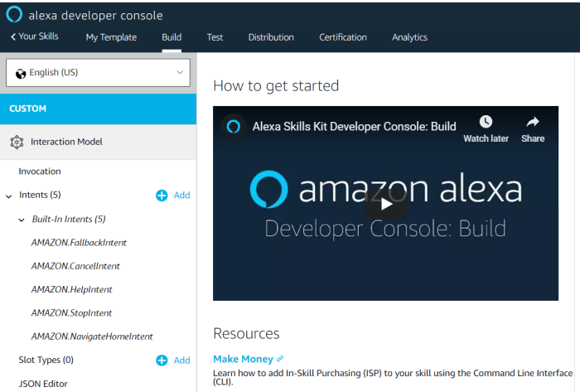Click the link icon beside Make Money
580x392 pixels.
[x=280, y=359]
